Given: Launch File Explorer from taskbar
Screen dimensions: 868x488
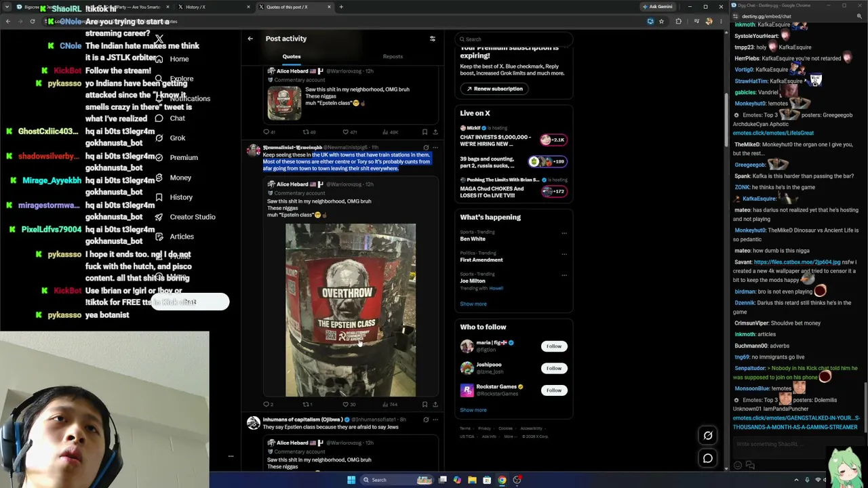Looking at the screenshot, I should [x=472, y=480].
